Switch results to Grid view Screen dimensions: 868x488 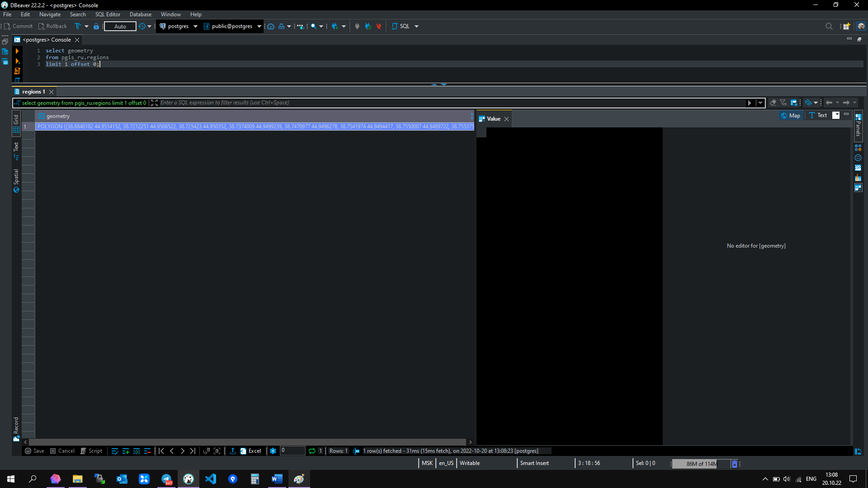[16, 124]
